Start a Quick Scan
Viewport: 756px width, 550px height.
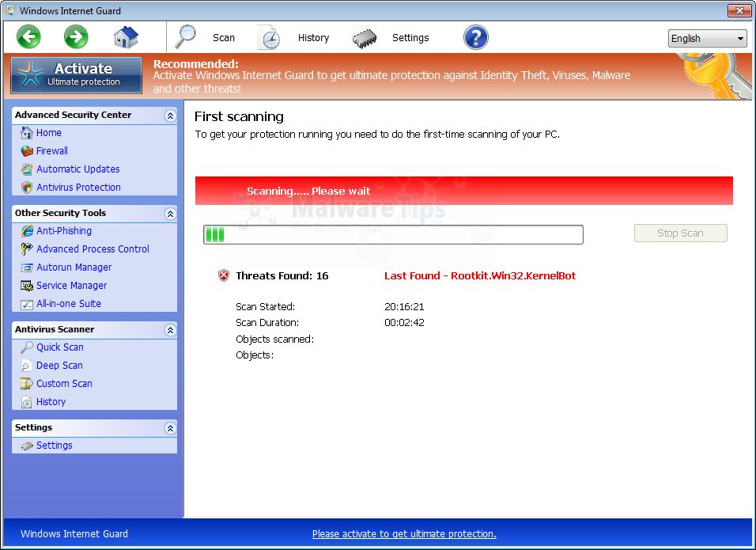click(x=61, y=347)
